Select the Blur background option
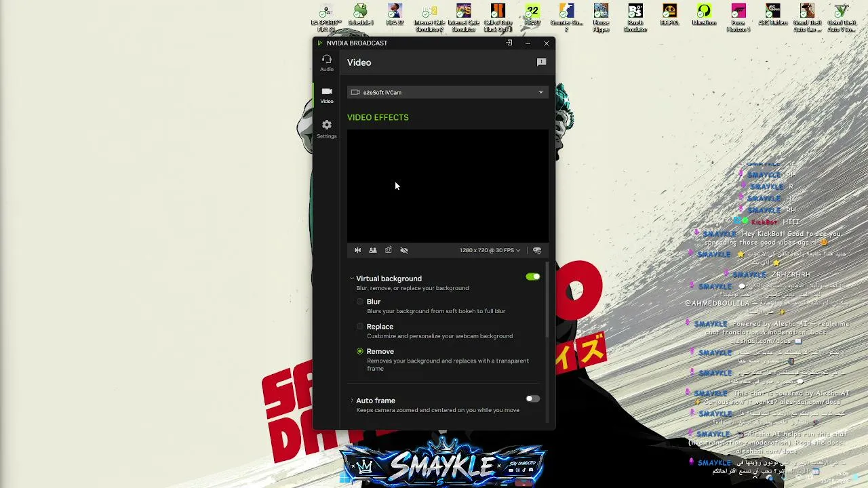868x488 pixels. coord(360,302)
